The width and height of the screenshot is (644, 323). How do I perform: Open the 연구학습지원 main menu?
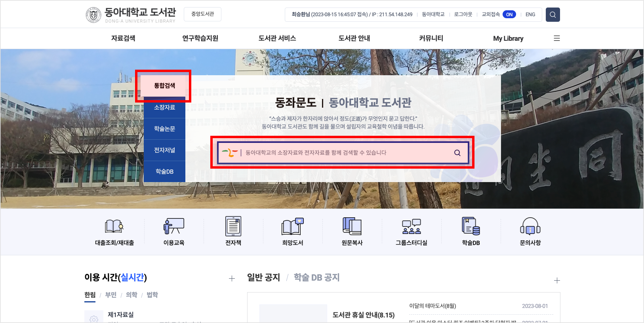[x=200, y=38]
